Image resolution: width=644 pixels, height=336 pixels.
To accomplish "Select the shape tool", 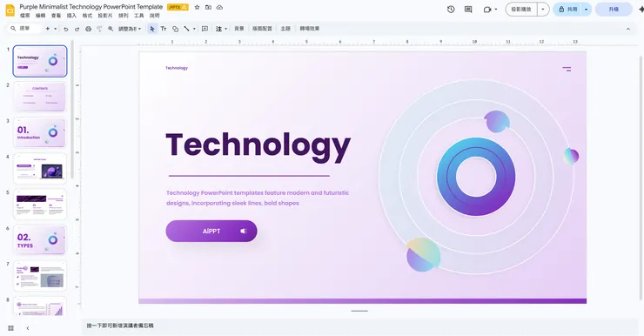I will pyautogui.click(x=176, y=29).
